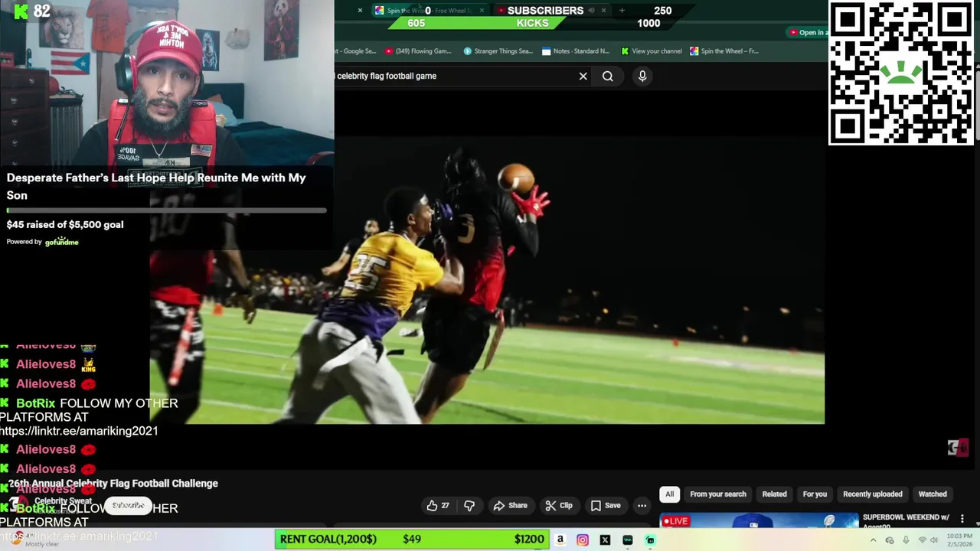
Task: Save the video to a playlist
Action: [605, 506]
